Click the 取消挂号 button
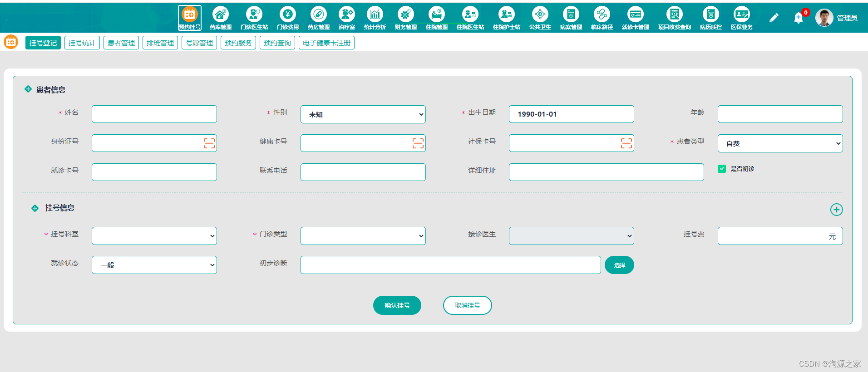868x372 pixels. point(468,305)
